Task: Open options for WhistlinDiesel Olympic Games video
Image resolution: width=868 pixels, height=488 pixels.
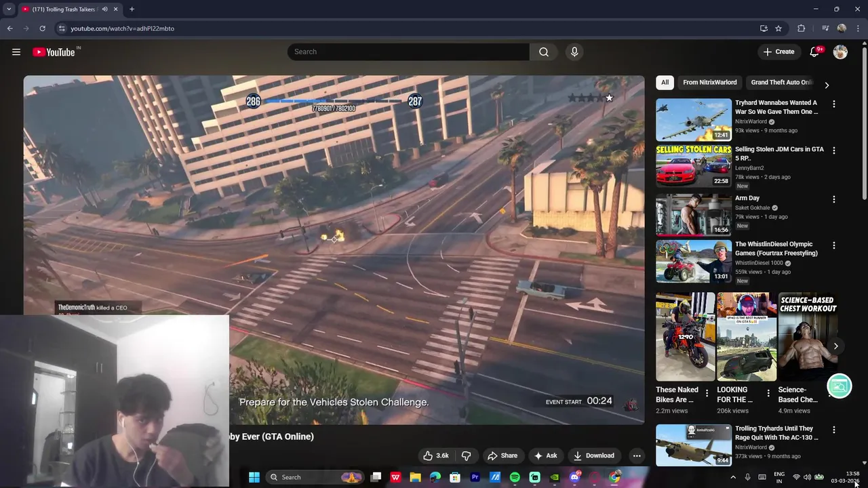Action: click(834, 245)
